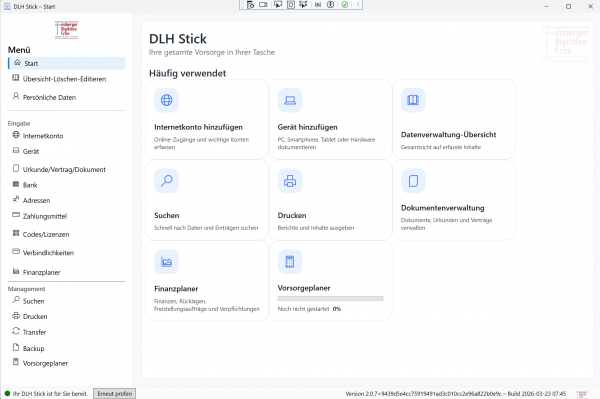Click the 'Noch nicht gestartet' status text
The height and width of the screenshot is (399, 600).
click(x=303, y=309)
